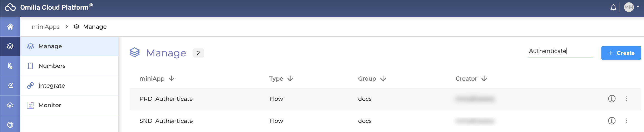Focus the Authenticate search field

(560, 51)
